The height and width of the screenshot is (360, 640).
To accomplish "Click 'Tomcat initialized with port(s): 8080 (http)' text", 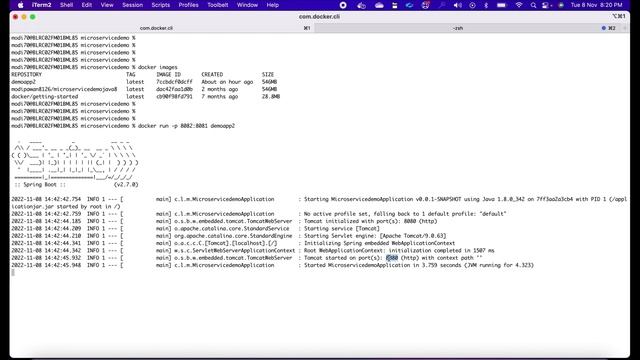I will 371,221.
